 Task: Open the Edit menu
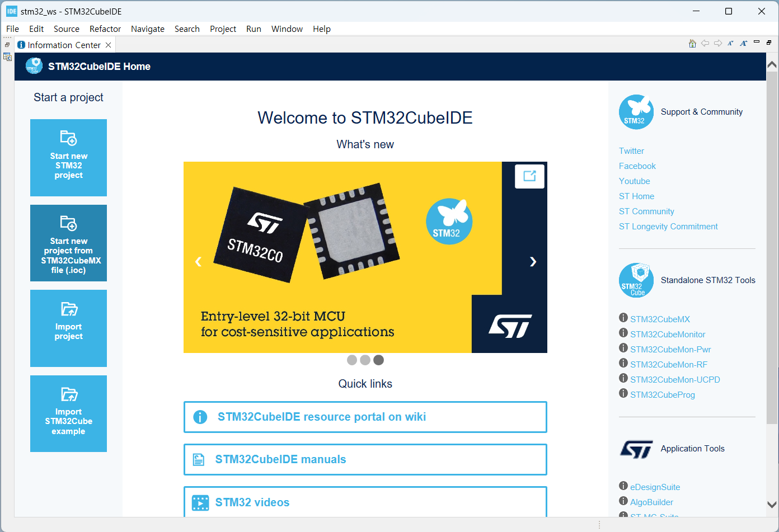(36, 29)
